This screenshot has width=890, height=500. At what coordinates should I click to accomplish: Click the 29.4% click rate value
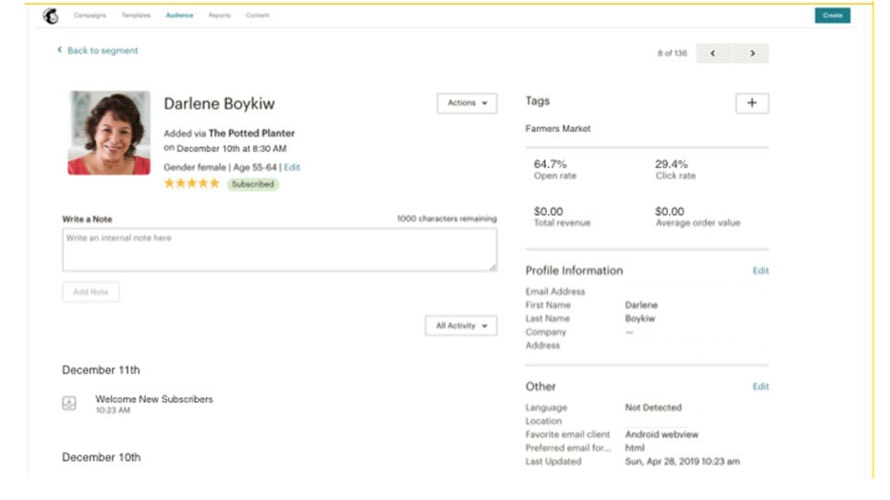671,164
